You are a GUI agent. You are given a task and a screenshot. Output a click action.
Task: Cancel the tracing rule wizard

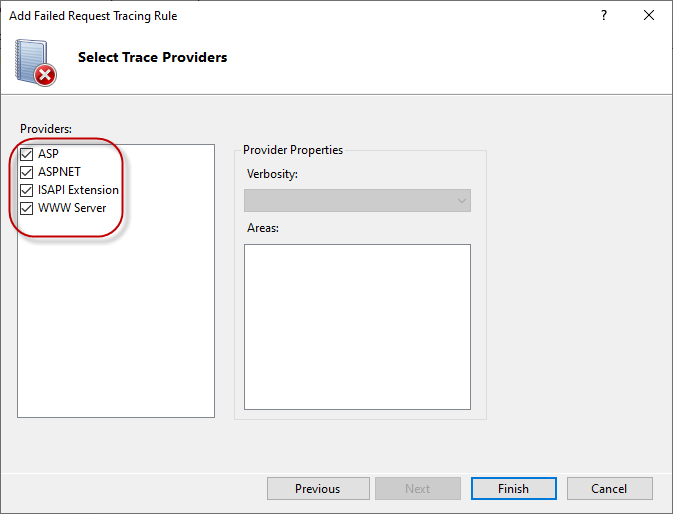click(x=609, y=489)
